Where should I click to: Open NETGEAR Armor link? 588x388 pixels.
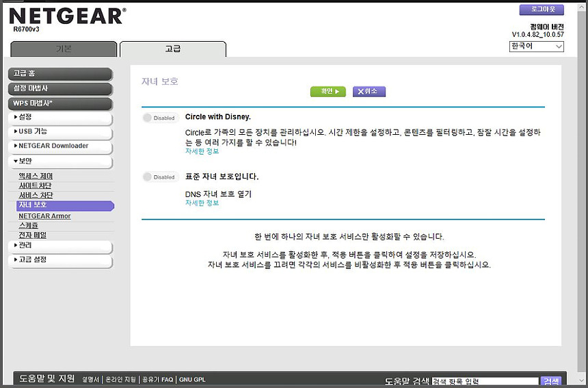tap(44, 216)
